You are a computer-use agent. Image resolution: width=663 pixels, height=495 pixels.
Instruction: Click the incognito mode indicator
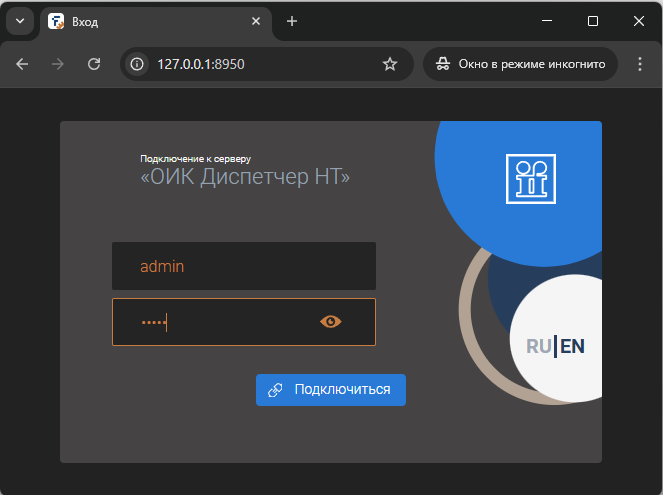tap(520, 64)
